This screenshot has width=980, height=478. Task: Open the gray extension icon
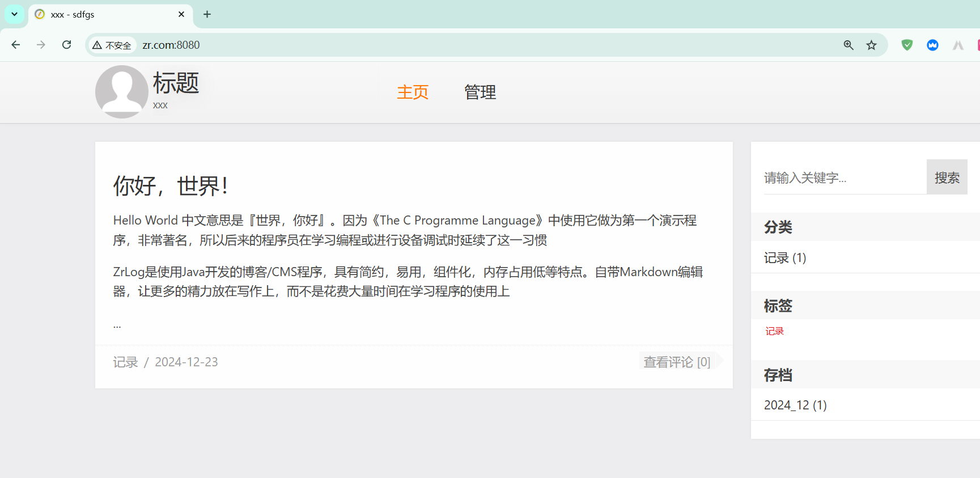(x=958, y=45)
